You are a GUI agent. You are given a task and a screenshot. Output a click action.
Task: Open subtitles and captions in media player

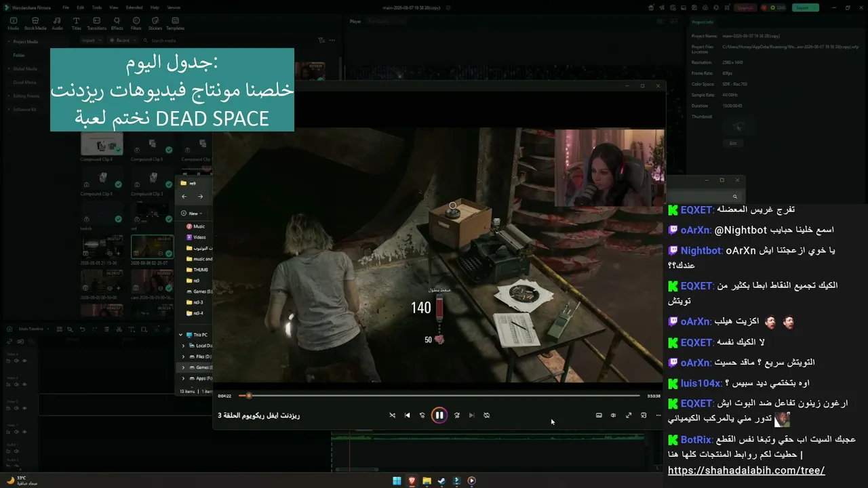pyautogui.click(x=599, y=415)
